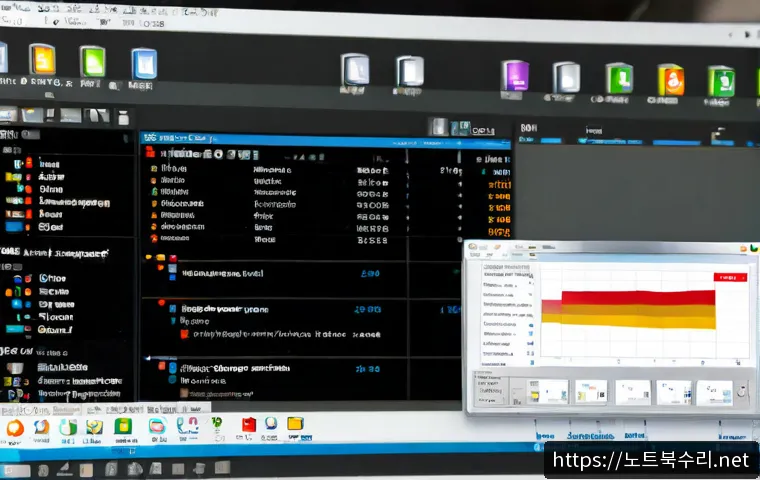Click the green square icon with yellow center in dock

pyautogui.click(x=123, y=427)
